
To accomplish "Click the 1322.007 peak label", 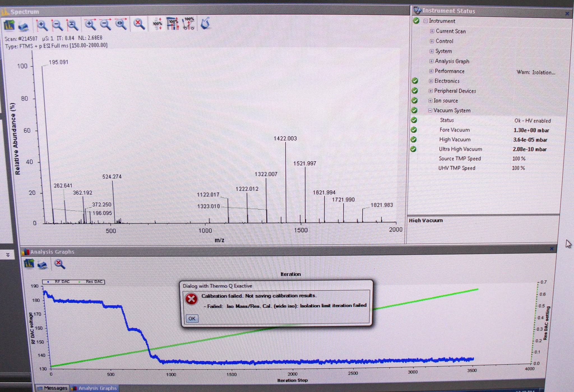I will pos(266,174).
